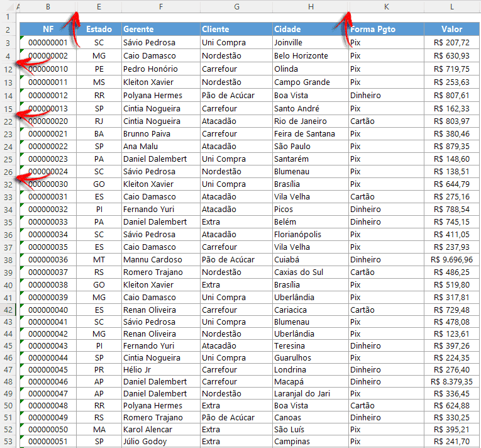Select the Teresina city cell

311,345
